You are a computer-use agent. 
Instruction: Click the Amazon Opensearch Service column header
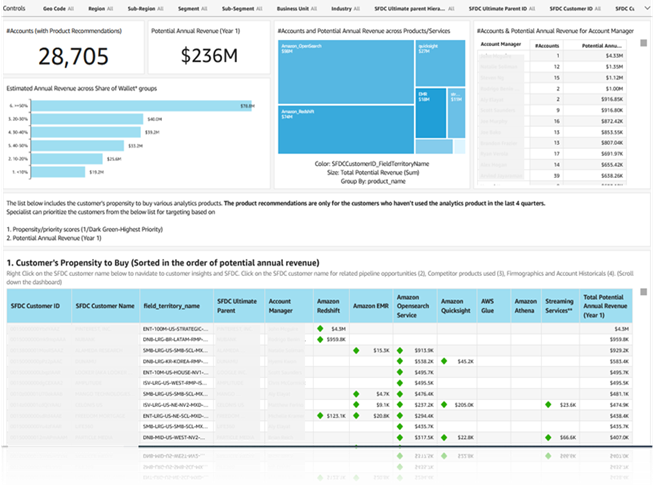(x=412, y=304)
